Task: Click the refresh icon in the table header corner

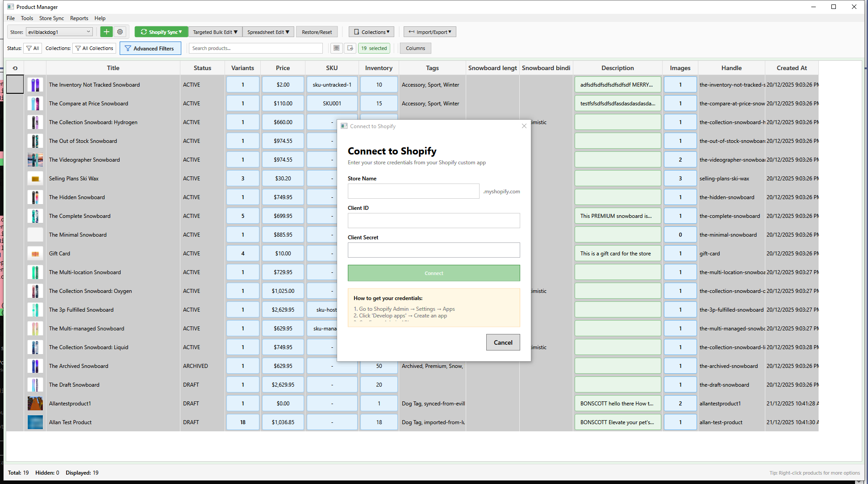Action: point(15,67)
